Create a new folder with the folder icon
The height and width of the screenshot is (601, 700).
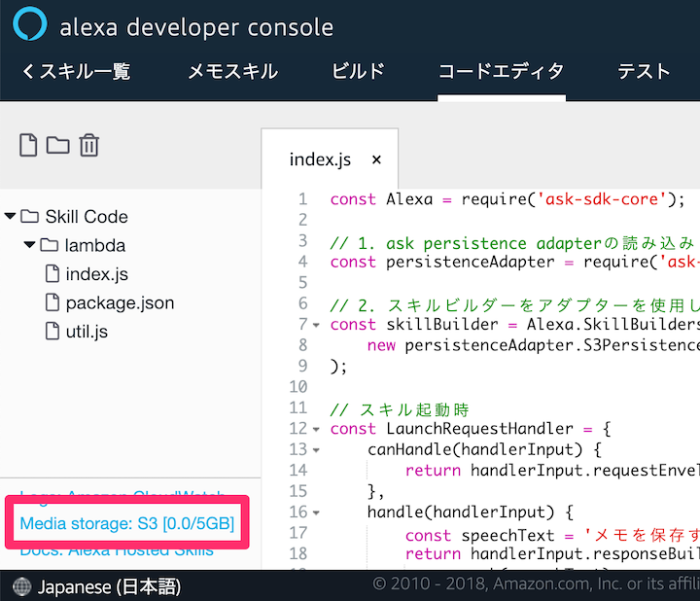pos(58,145)
